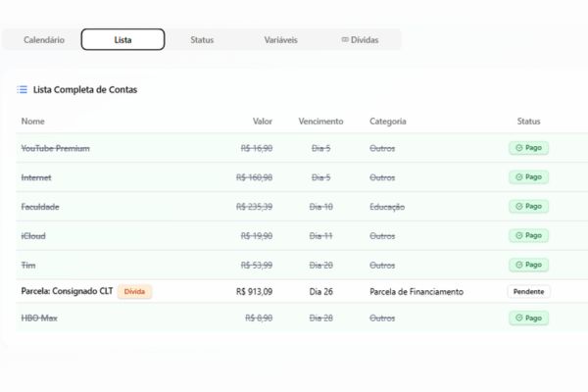588x392 pixels.
Task: Click the Pendente badge for Consignado CLT
Action: coord(528,291)
